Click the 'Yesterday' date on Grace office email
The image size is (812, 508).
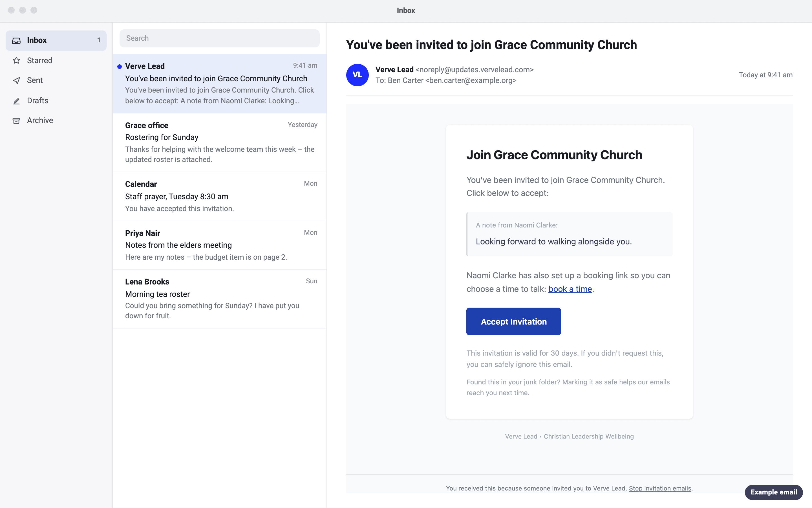(x=302, y=125)
